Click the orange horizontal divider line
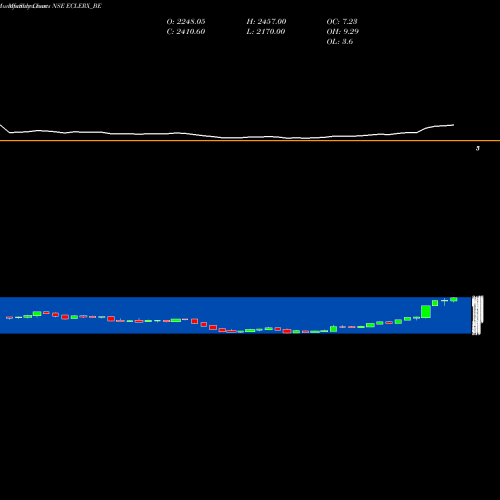 point(250,141)
